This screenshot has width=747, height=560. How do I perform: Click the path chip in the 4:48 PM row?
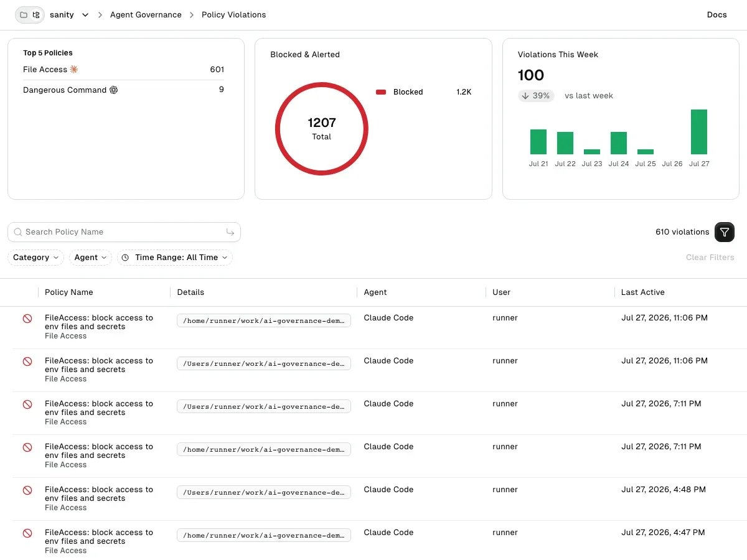coord(264,492)
